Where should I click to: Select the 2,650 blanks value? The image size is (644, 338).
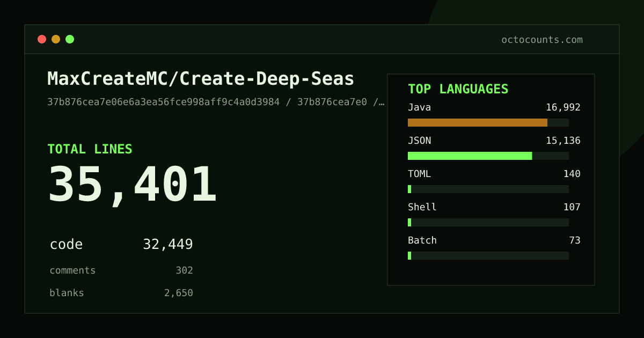tap(179, 293)
